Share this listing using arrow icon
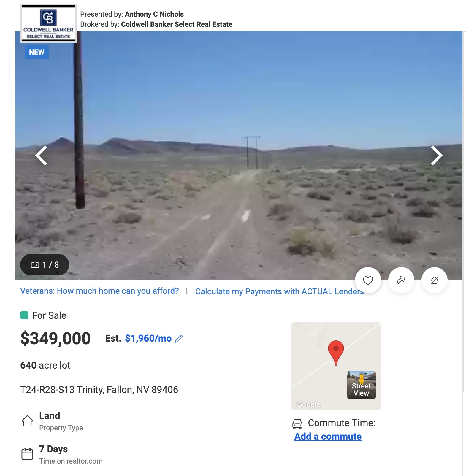 tap(401, 280)
